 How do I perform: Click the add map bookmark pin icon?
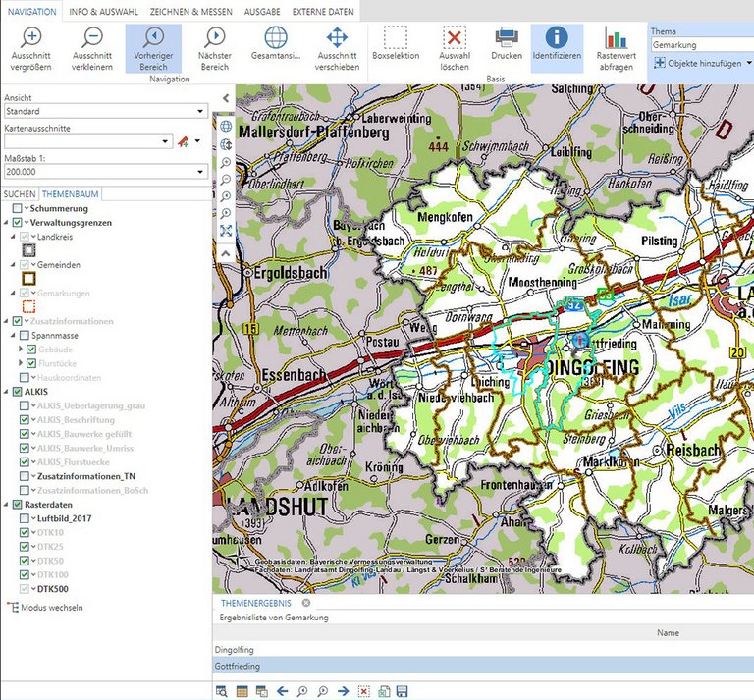[184, 141]
